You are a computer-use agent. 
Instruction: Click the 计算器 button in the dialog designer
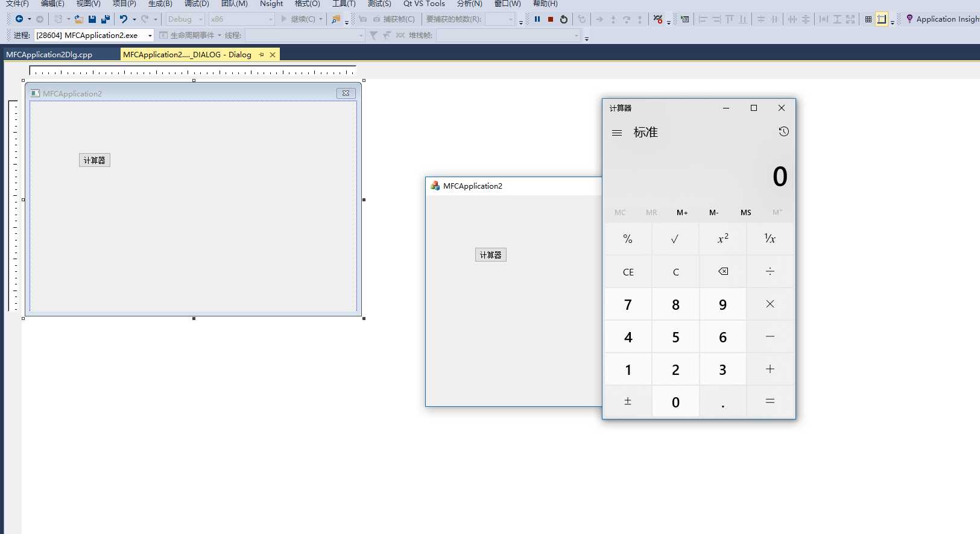95,160
